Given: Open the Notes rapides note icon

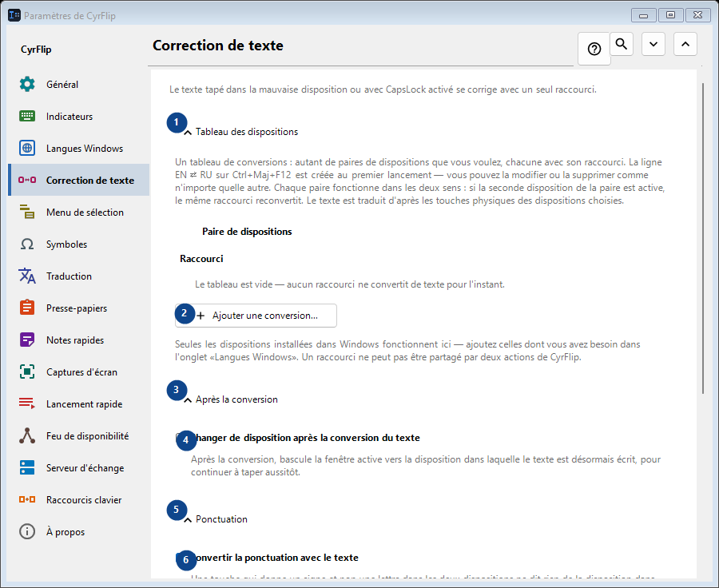Looking at the screenshot, I should (27, 340).
